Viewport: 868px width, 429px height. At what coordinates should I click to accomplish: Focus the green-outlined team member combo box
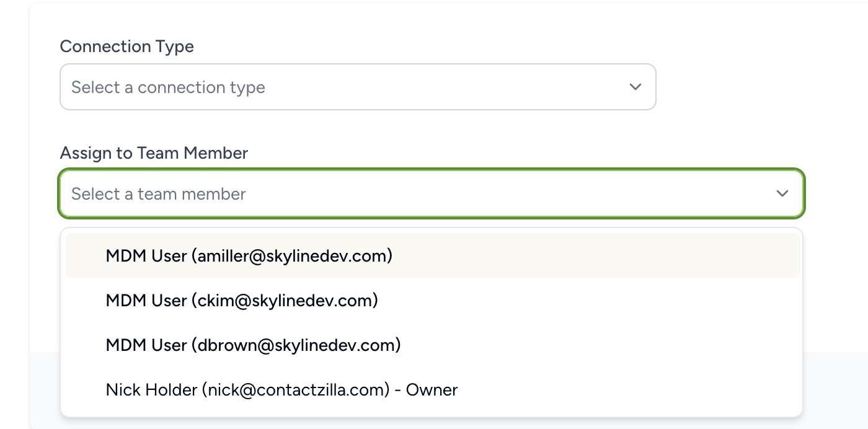[x=432, y=193]
